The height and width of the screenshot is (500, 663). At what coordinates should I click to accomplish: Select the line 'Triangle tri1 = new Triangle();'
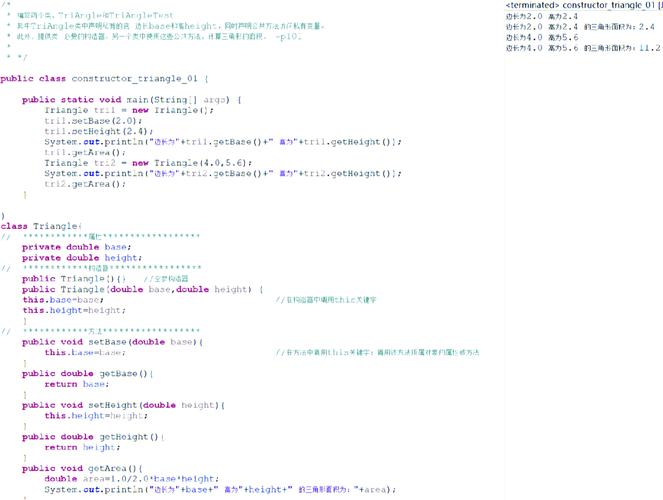(129, 110)
